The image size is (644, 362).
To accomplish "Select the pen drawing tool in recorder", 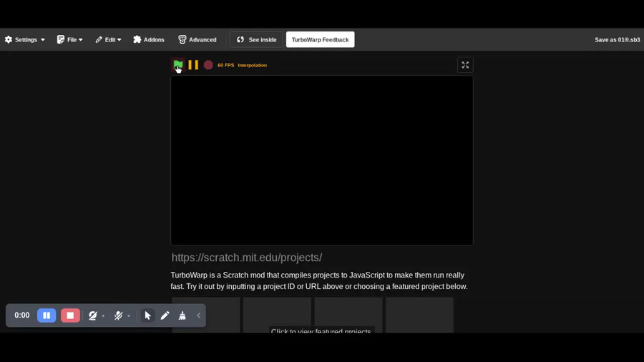I will click(x=165, y=315).
